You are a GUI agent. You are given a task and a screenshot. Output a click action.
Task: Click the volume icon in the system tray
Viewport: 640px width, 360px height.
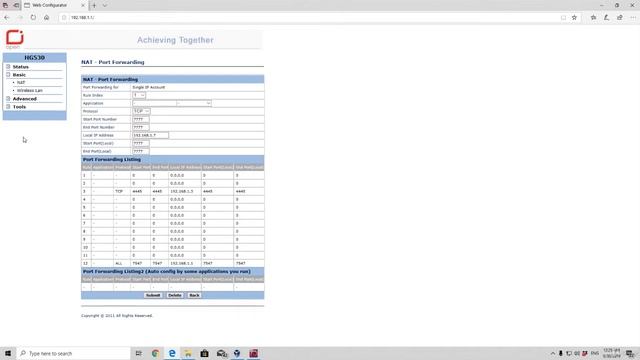577,353
